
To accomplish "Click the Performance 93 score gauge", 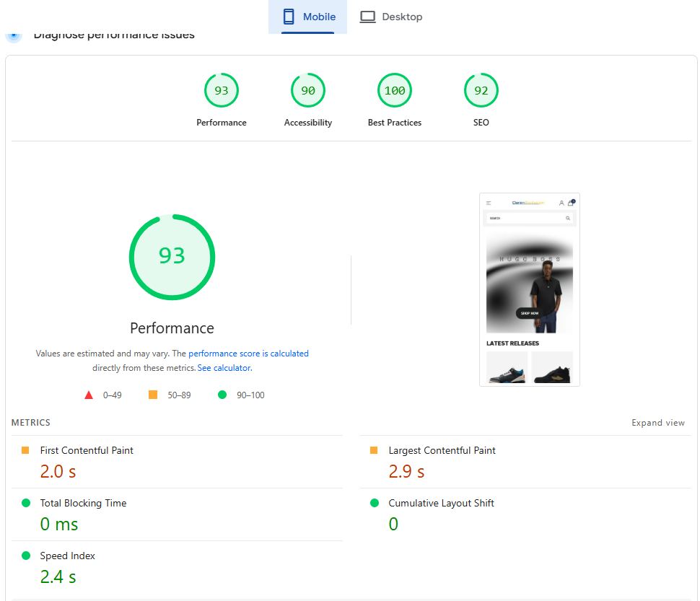I will click(x=222, y=91).
